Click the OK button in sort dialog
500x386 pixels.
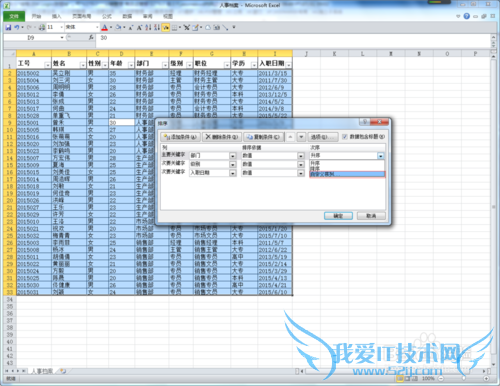click(x=338, y=216)
